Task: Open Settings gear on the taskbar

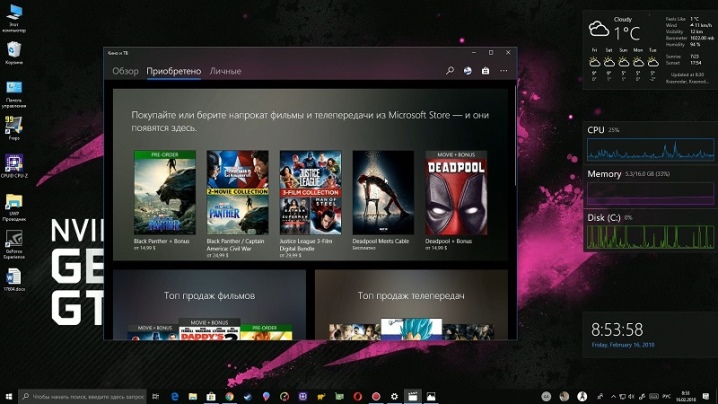Action: [x=394, y=396]
